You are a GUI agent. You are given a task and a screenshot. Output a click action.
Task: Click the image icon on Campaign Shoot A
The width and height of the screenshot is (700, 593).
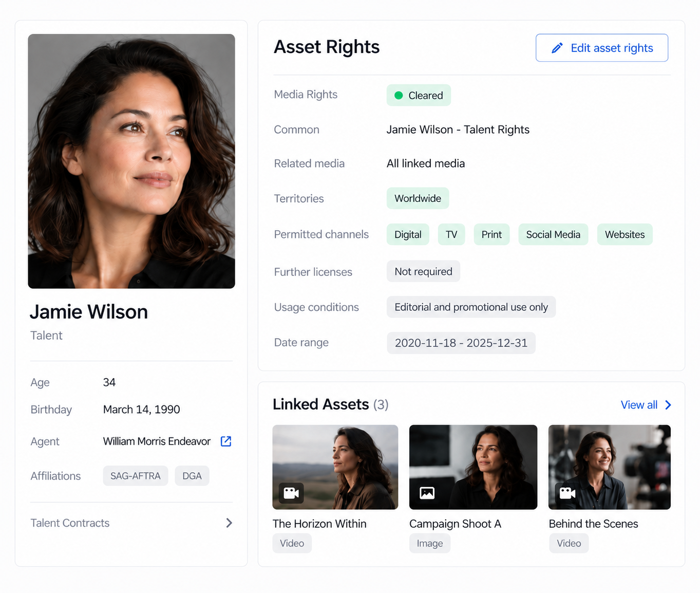(x=427, y=493)
